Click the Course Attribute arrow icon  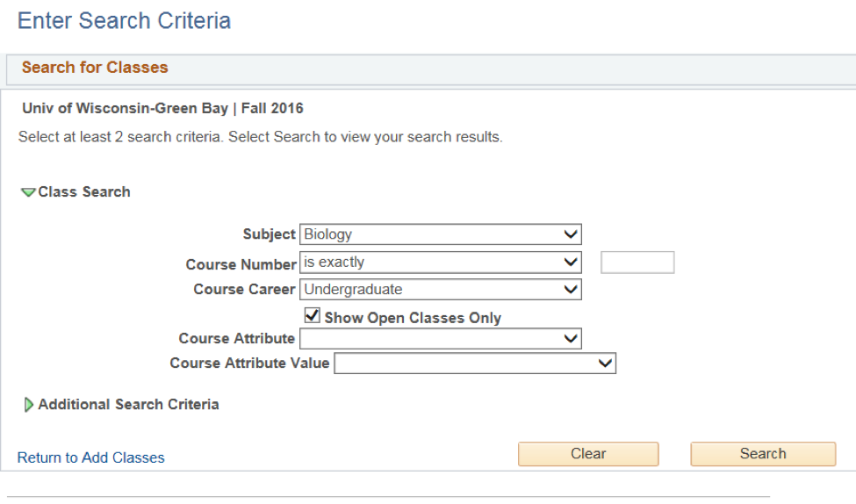571,339
